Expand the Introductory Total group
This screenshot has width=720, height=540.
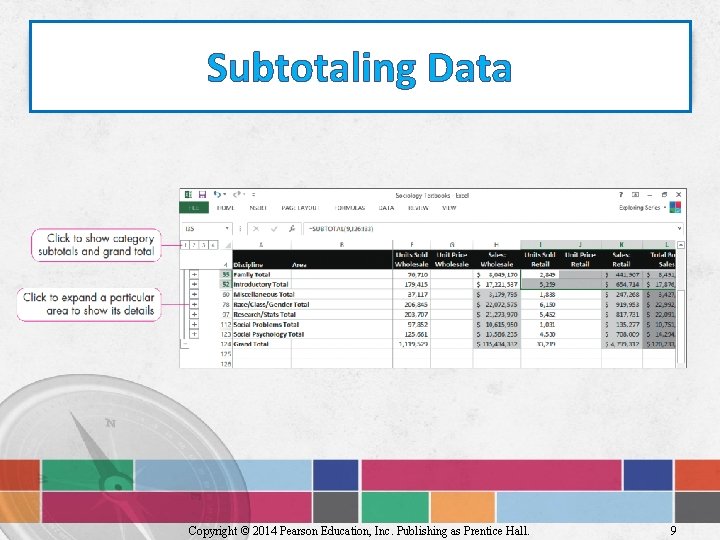[194, 284]
